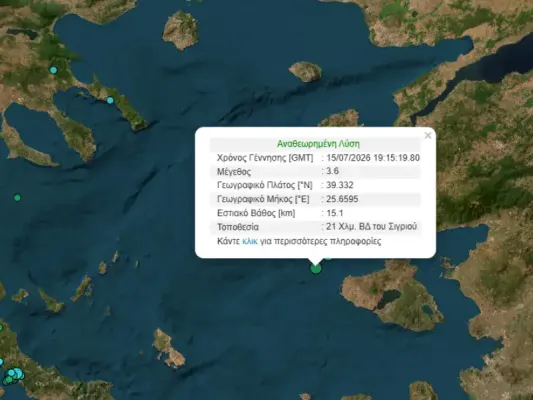Select the location text '21 Χλμ. ΒΔ του Σιγριού'
533x400 pixels.
372,226
